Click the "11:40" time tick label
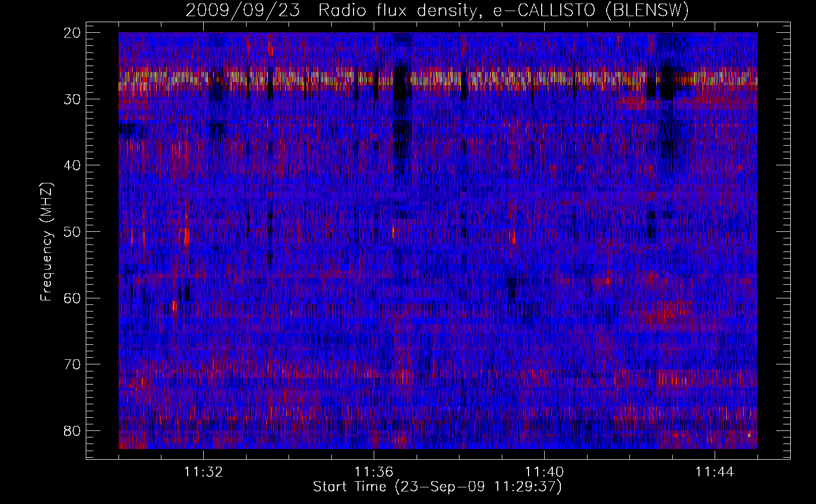 (x=544, y=472)
